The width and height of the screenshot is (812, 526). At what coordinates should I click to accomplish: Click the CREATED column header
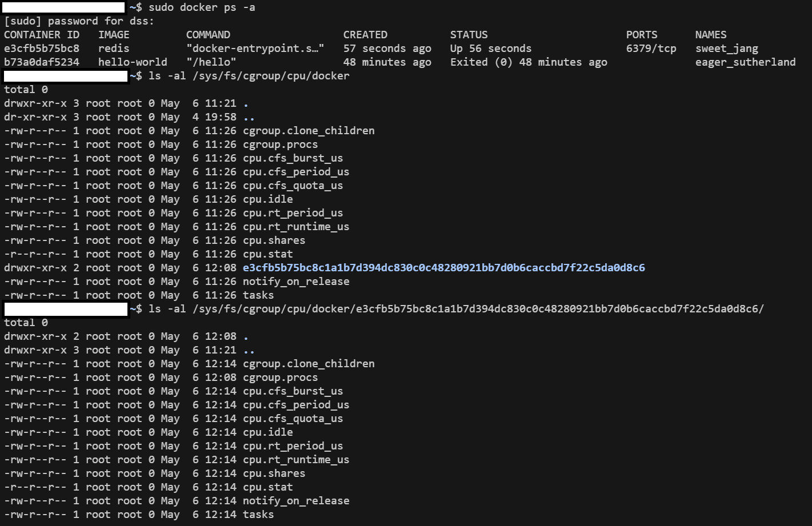pos(365,35)
